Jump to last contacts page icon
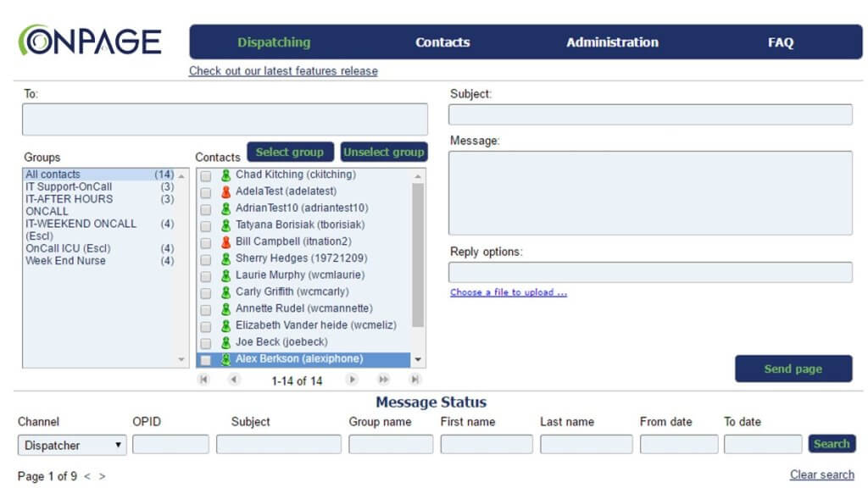This screenshot has width=868, height=488. 415,380
